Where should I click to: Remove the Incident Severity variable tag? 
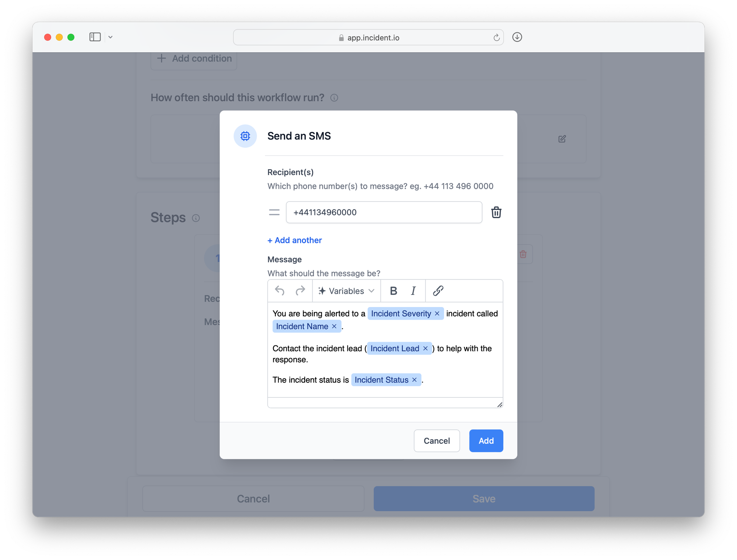click(437, 313)
